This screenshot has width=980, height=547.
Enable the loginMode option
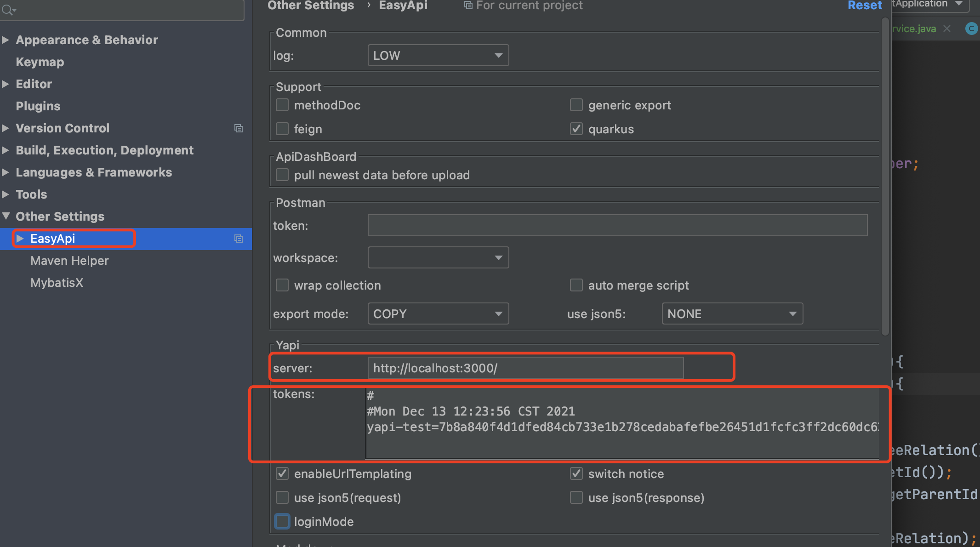click(x=282, y=521)
